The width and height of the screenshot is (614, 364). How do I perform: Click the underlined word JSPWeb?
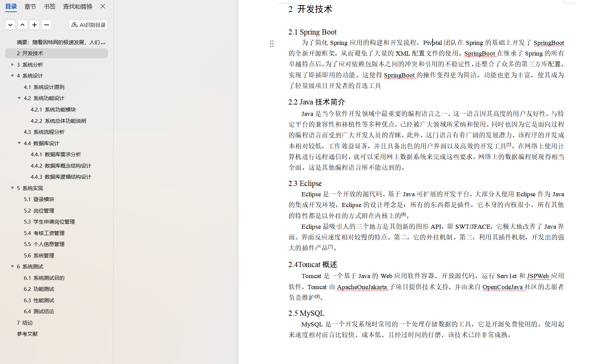(x=538, y=276)
